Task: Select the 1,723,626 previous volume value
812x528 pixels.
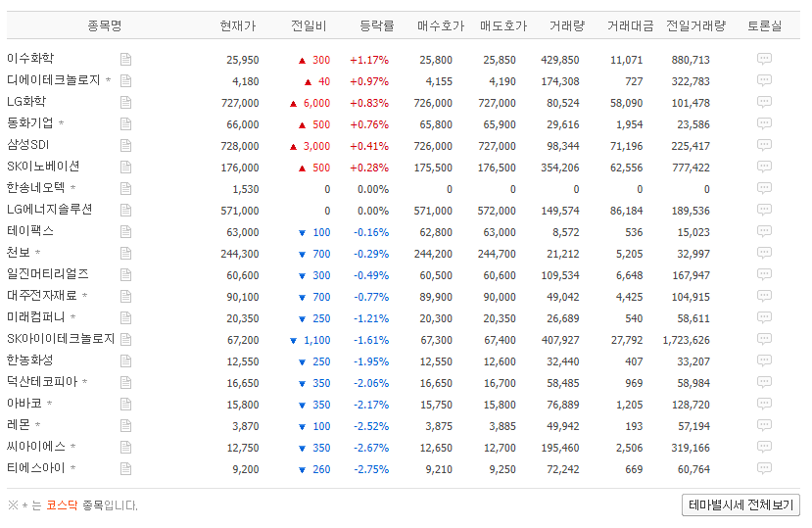Action: point(687,341)
